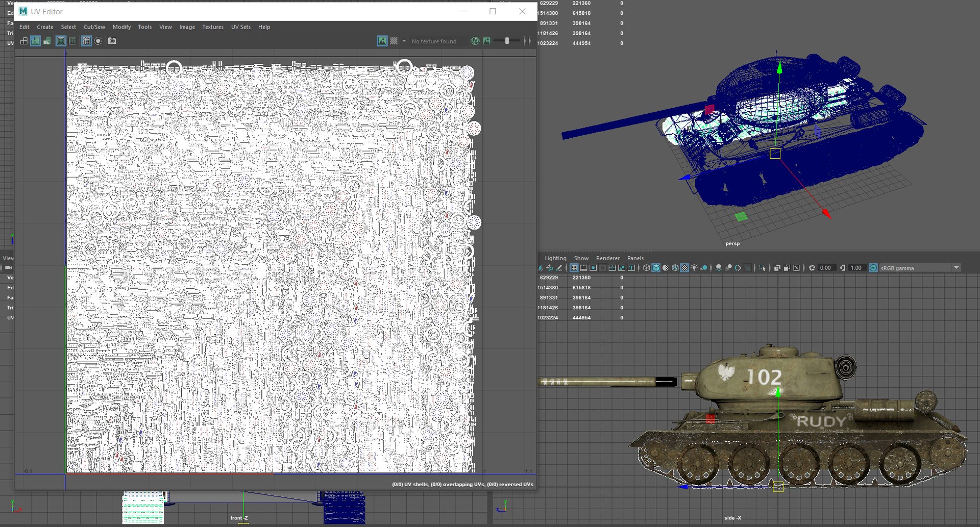
Task: Toggle viewport shadows icon
Action: point(704,268)
